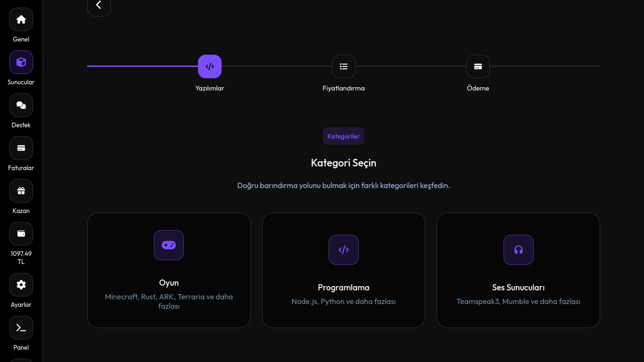Click the Kategoriler badge

tap(344, 136)
